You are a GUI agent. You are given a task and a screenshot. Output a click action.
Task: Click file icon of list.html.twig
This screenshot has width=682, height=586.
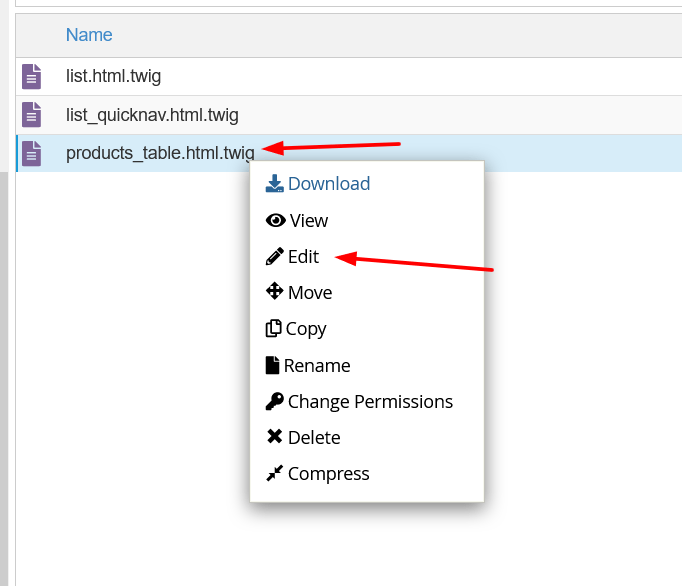(x=31, y=77)
